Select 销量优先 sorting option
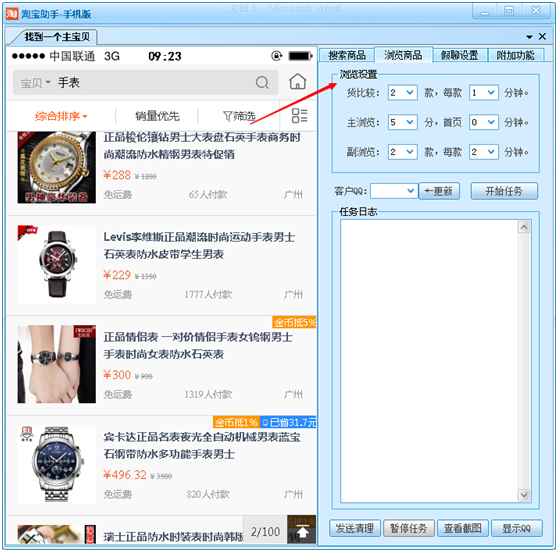Viewport: 558px width, 552px height. click(157, 116)
